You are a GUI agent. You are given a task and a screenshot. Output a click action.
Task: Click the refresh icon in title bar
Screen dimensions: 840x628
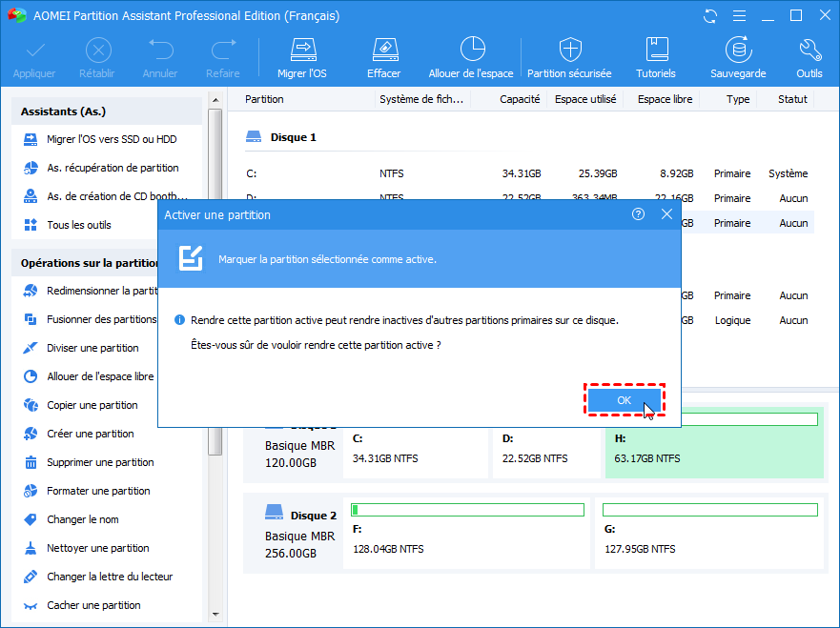point(710,16)
